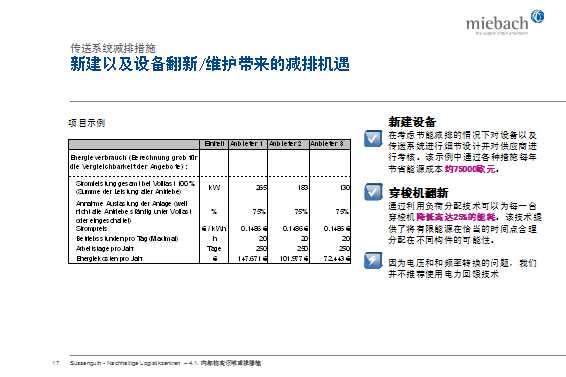
Task: Click the 新建设备 heading
Action: (x=412, y=122)
